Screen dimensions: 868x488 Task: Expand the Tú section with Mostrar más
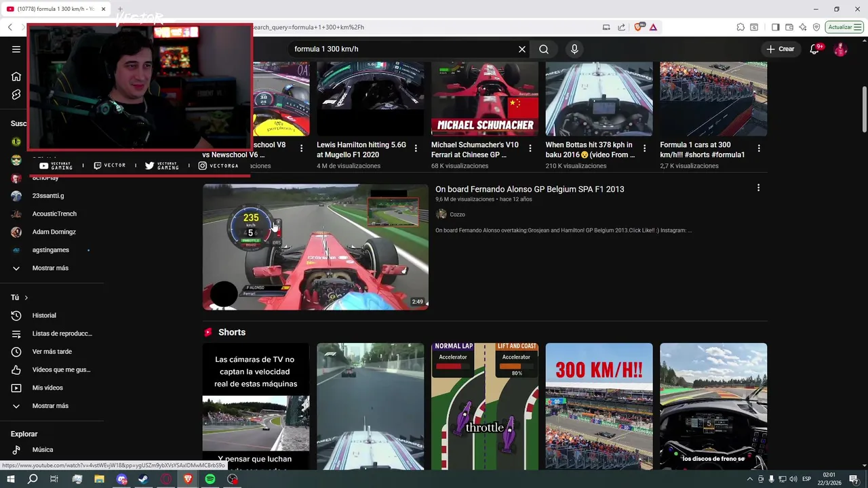coord(52,406)
